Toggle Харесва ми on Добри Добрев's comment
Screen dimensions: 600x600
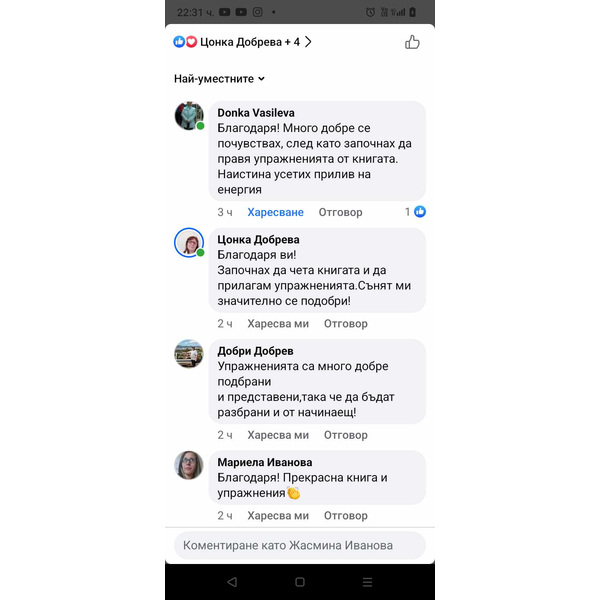[278, 435]
